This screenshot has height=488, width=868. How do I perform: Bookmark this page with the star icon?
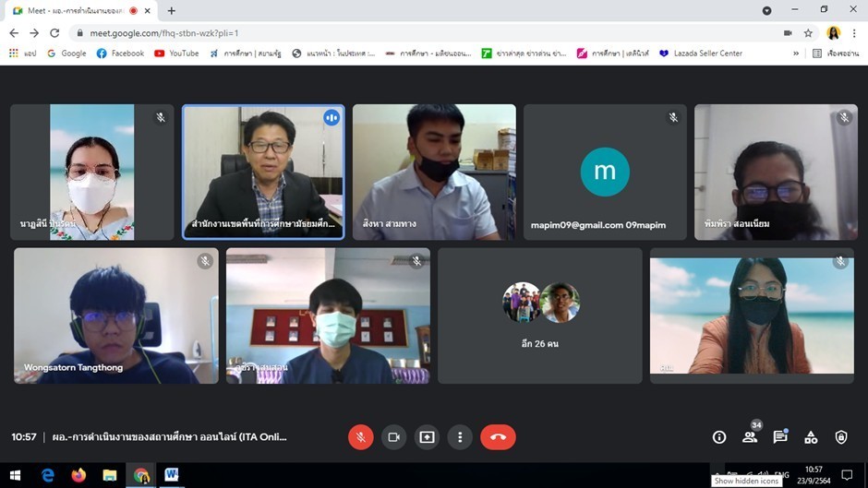(x=808, y=32)
